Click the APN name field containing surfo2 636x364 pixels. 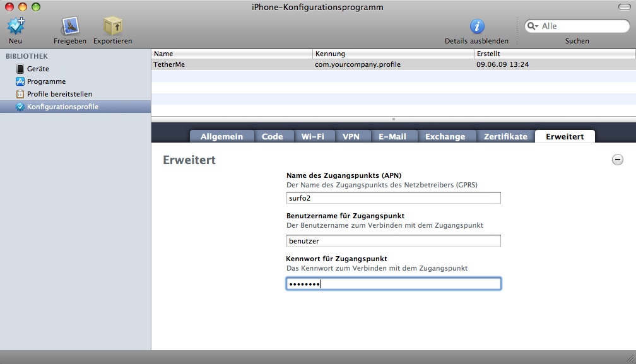tap(393, 198)
